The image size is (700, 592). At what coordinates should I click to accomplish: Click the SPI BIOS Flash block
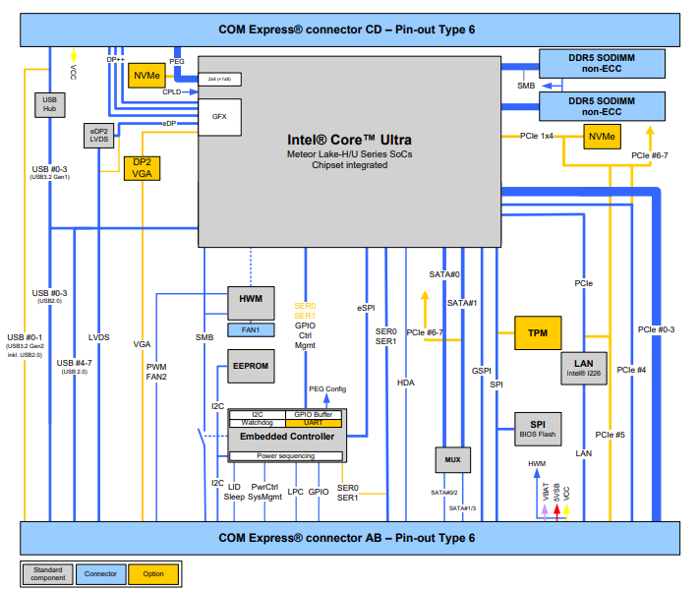pyautogui.click(x=537, y=428)
